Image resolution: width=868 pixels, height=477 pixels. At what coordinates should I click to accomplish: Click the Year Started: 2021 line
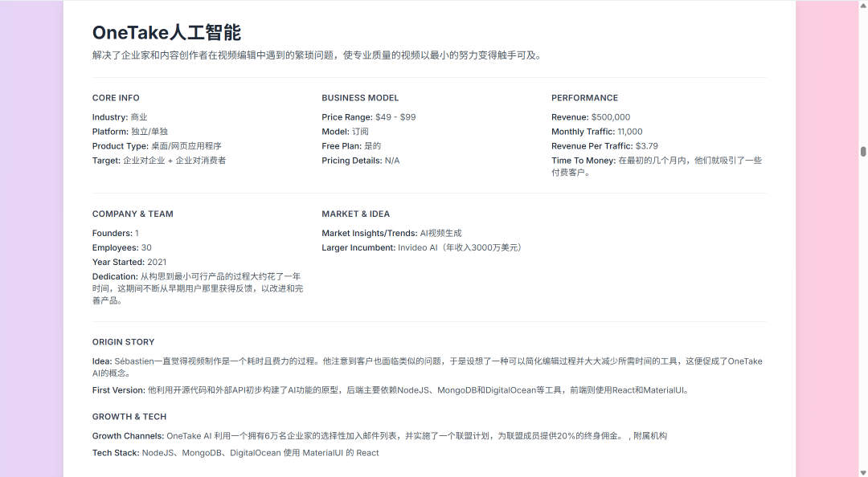(x=129, y=263)
